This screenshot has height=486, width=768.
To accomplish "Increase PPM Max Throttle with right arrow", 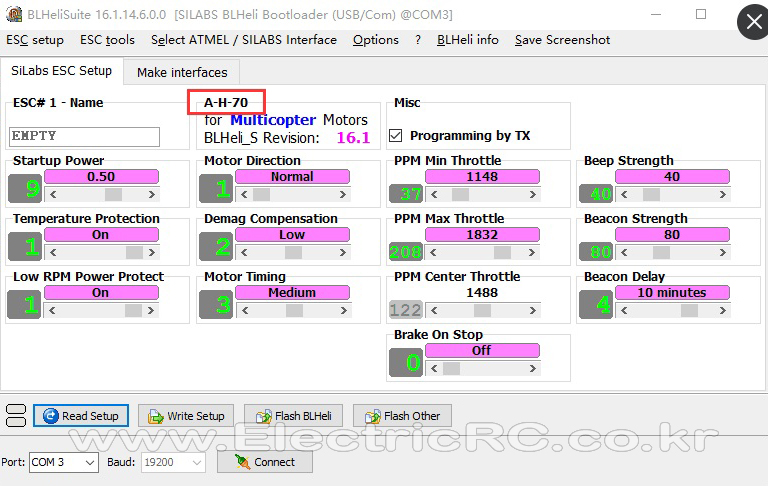I will [532, 252].
